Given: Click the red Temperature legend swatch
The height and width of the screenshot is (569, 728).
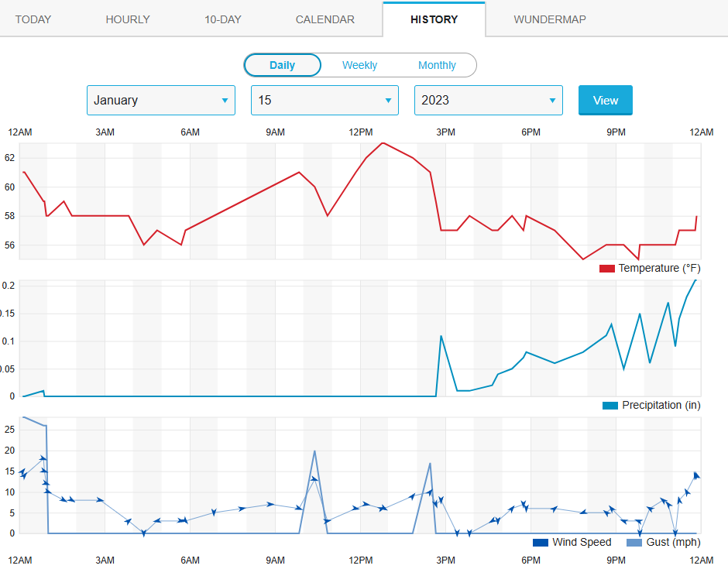Looking at the screenshot, I should (x=606, y=269).
